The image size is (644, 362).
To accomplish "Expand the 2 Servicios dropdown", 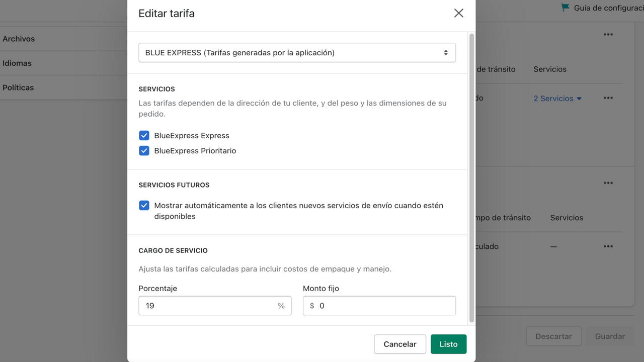I will [x=557, y=99].
